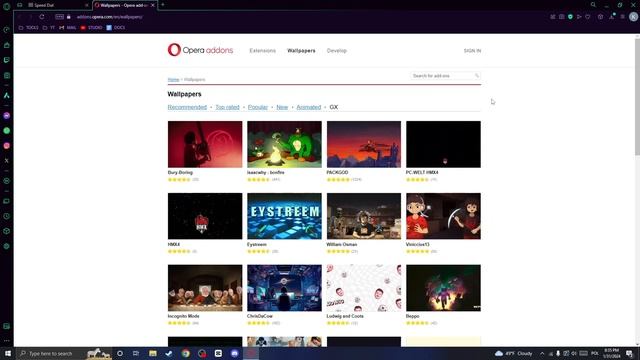Open the Windows Start menu
The image size is (640, 360).
pos(7,353)
